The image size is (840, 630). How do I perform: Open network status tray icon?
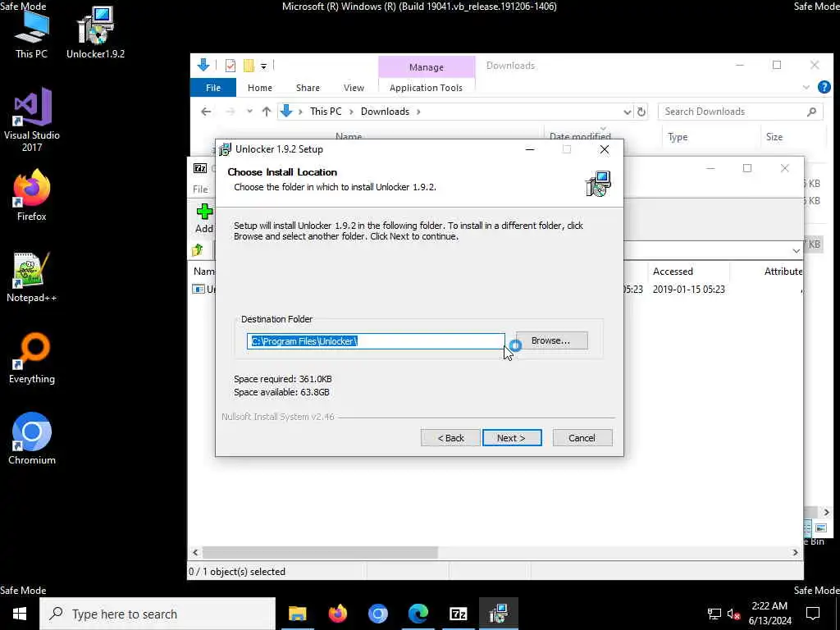point(714,614)
